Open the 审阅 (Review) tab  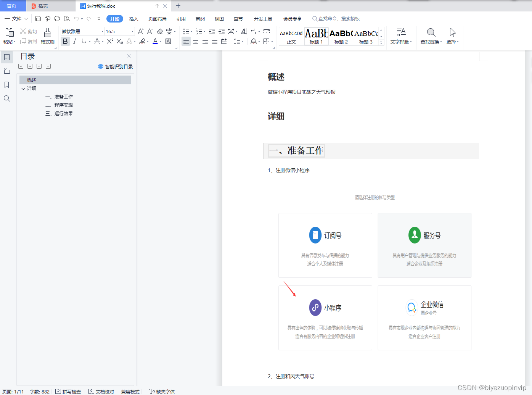(x=200, y=19)
